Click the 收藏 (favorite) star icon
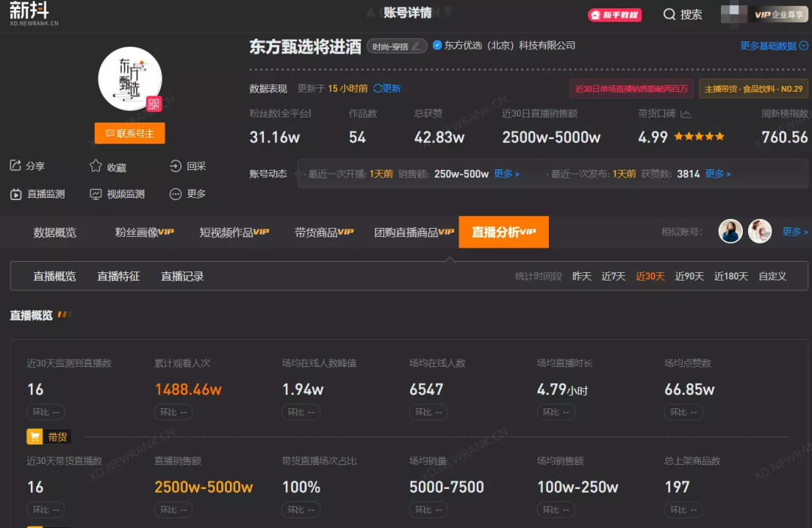The height and width of the screenshot is (528, 812). 95,166
